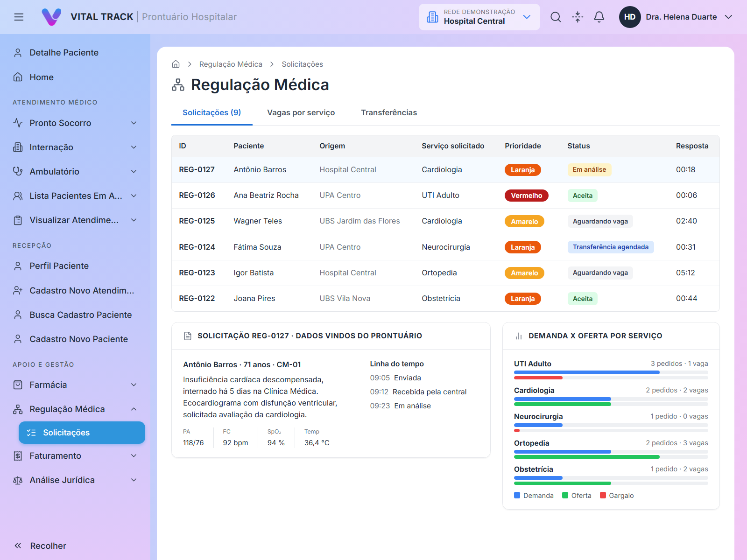Select the REG-0126 Ana Beatriz Rocha row
The width and height of the screenshot is (747, 560).
click(x=445, y=196)
